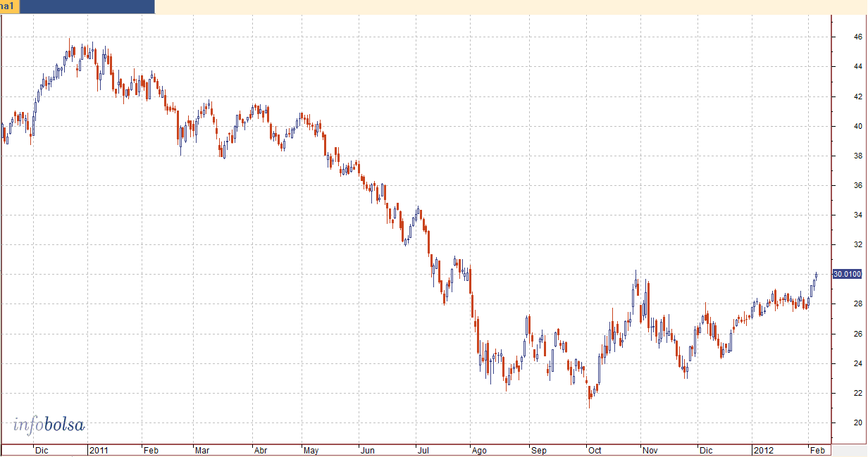Click the 32 price axis label
The width and height of the screenshot is (868, 457).
point(859,245)
